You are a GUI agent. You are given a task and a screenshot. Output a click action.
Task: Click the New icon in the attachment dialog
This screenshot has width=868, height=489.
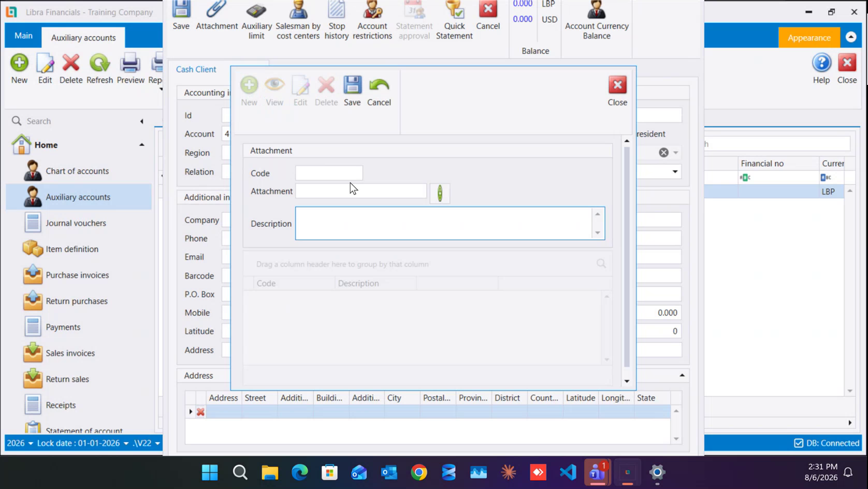(x=249, y=91)
